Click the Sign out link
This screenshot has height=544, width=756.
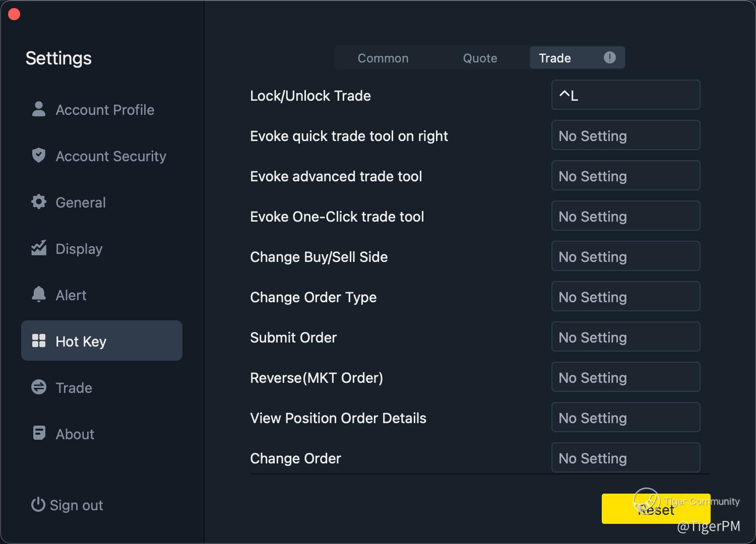click(76, 505)
